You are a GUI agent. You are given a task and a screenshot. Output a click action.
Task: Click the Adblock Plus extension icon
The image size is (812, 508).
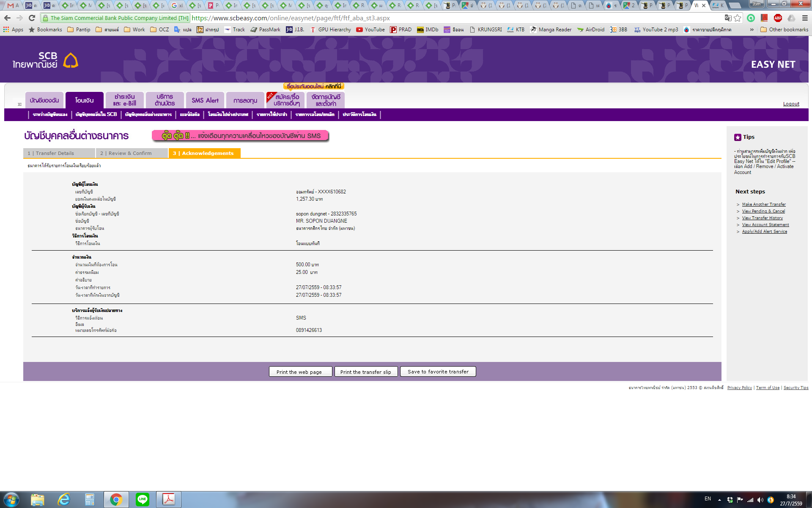tap(778, 18)
